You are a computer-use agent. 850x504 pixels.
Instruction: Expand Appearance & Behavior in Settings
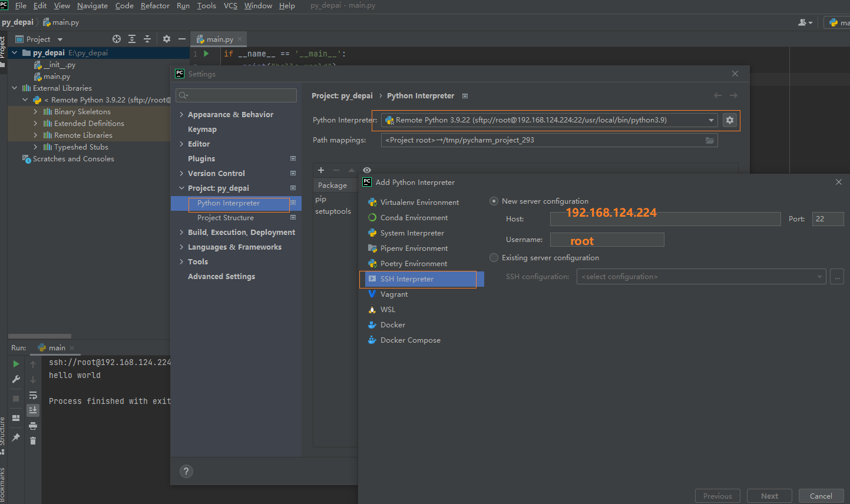point(181,115)
